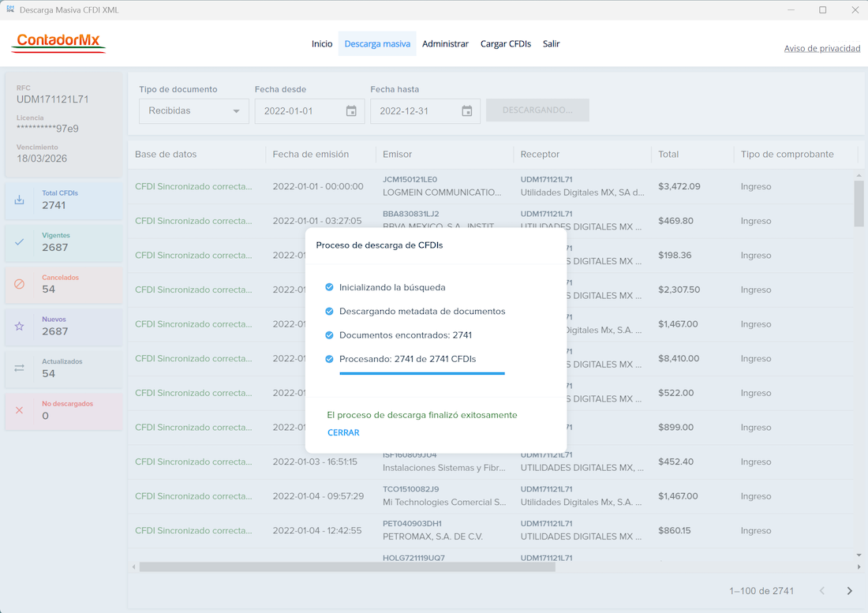Open the Cargar CFDIs menu item
This screenshot has width=868, height=613.
pyautogui.click(x=505, y=43)
